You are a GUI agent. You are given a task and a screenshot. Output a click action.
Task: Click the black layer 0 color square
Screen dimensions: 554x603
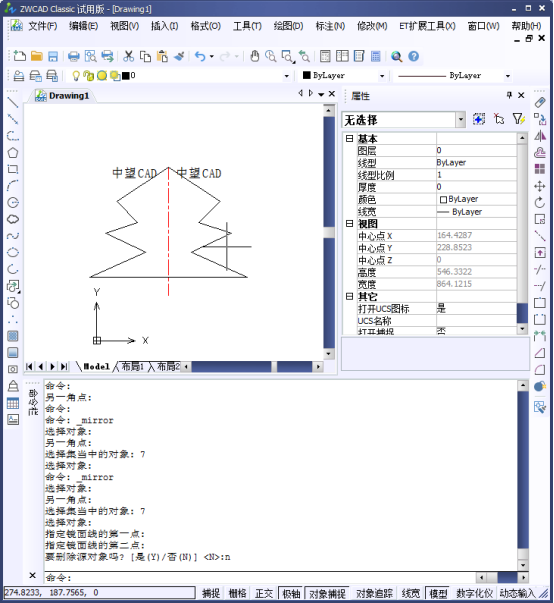pos(126,76)
